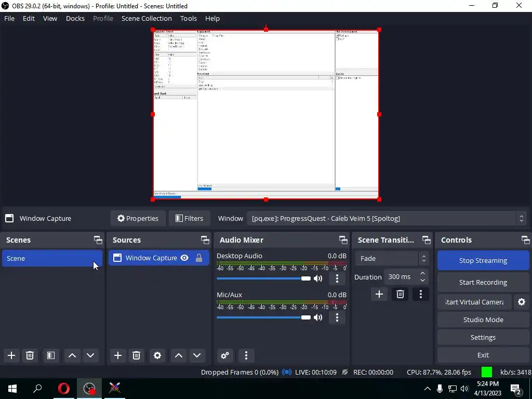Delete selected source with the trash icon
Image resolution: width=532 pixels, height=399 pixels.
137,355
